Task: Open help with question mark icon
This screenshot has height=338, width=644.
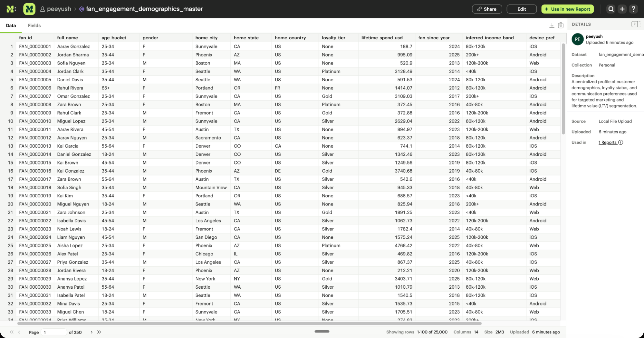Action: click(x=634, y=9)
